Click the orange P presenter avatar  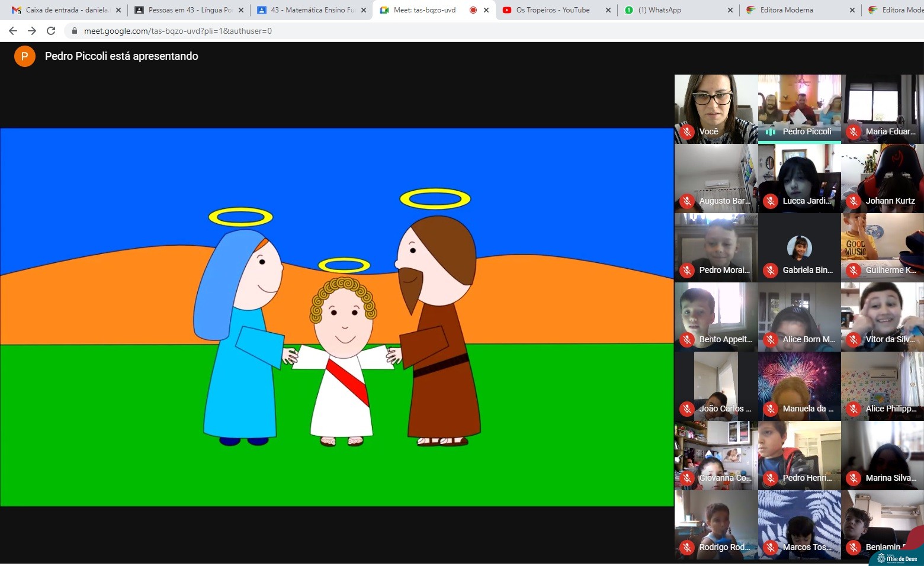coord(24,56)
